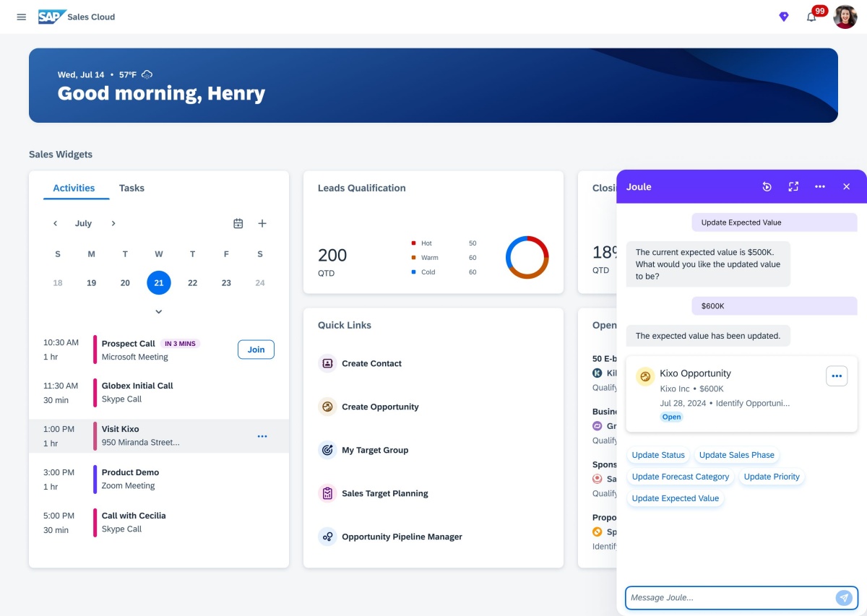The image size is (867, 616).
Task: Select bottom Update Expected Value chip
Action: click(x=676, y=498)
